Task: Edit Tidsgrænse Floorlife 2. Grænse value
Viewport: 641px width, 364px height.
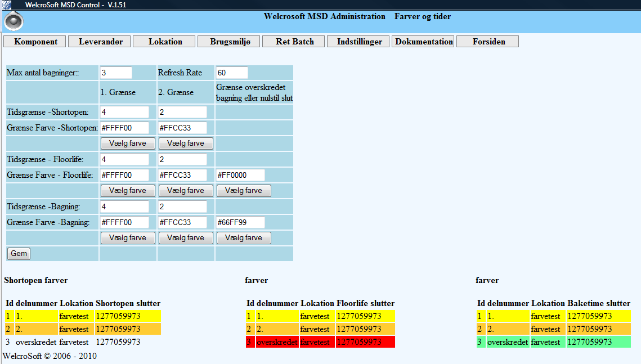Action: (x=182, y=159)
